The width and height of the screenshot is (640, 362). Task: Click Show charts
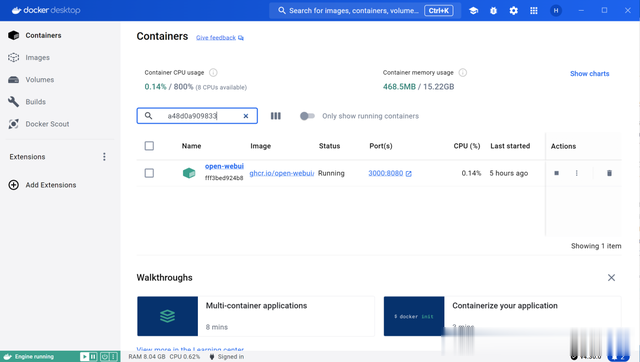(589, 73)
